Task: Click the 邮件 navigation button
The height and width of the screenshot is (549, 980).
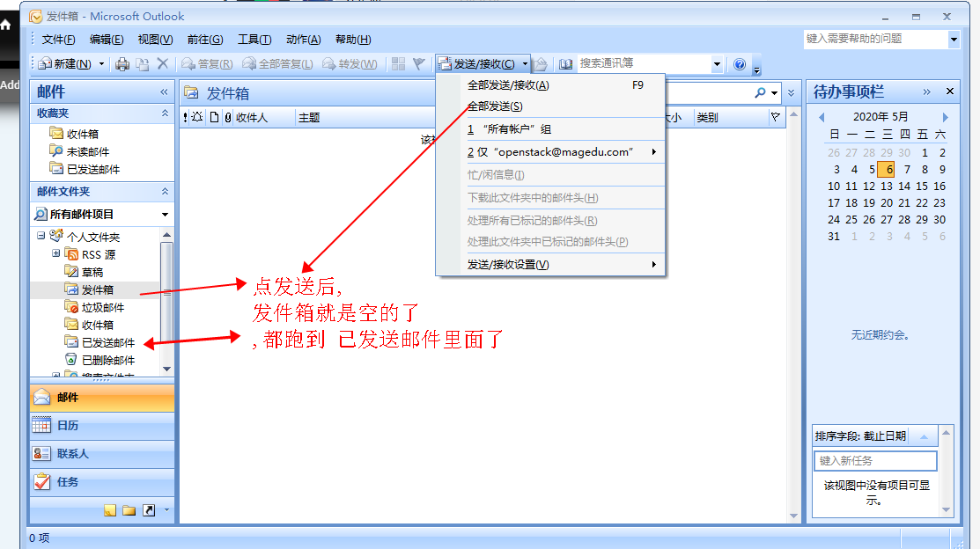Action: (102, 397)
